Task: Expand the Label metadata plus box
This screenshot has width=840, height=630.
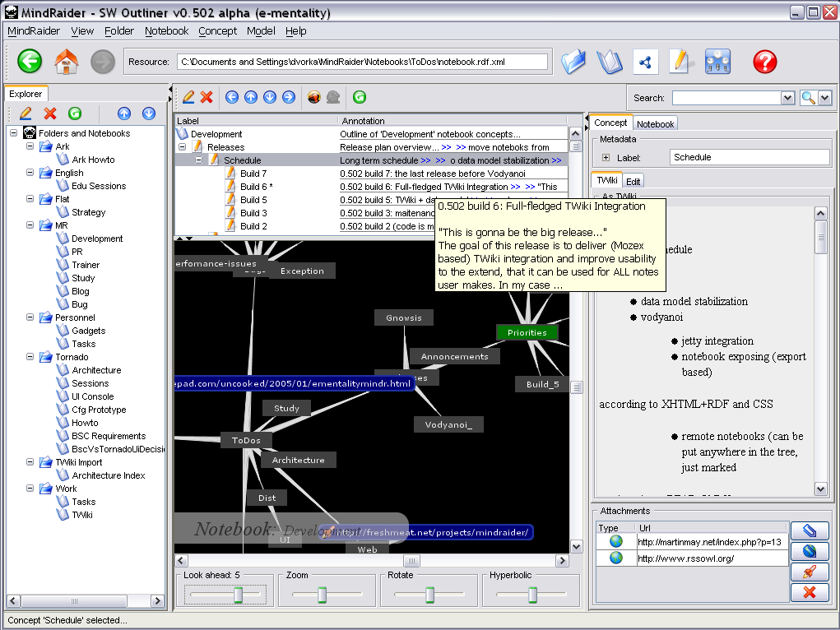Action: pos(606,157)
